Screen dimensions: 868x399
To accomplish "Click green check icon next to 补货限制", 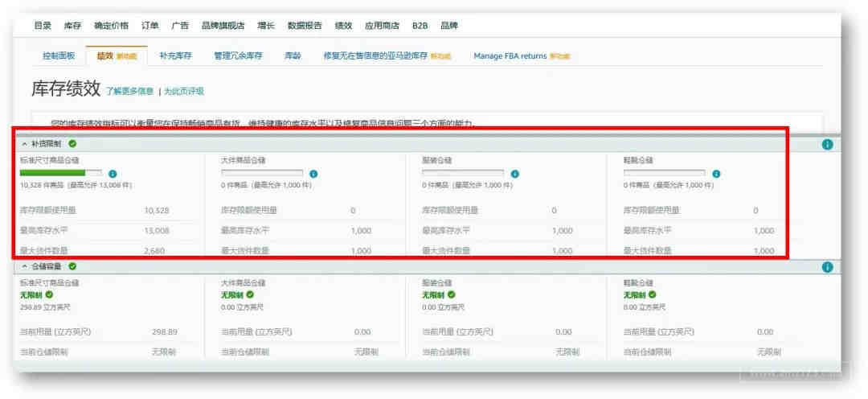I will [72, 143].
